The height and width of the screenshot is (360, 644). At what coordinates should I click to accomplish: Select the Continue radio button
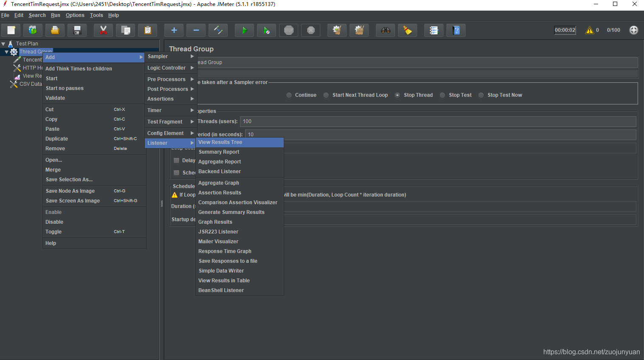(x=289, y=95)
